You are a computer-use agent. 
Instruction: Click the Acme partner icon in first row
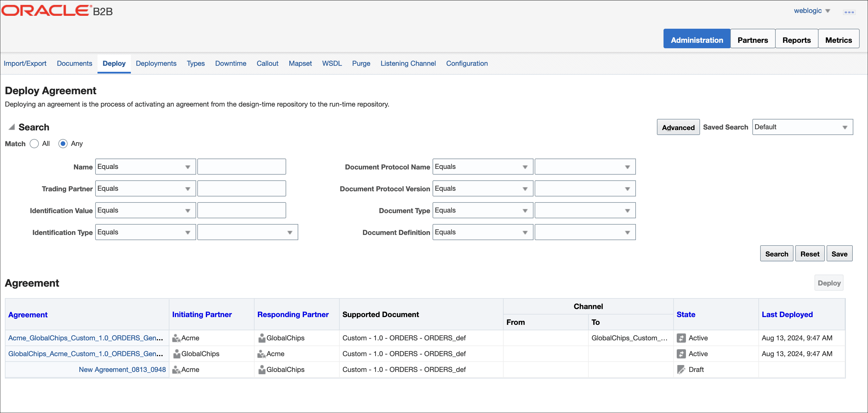click(x=176, y=338)
